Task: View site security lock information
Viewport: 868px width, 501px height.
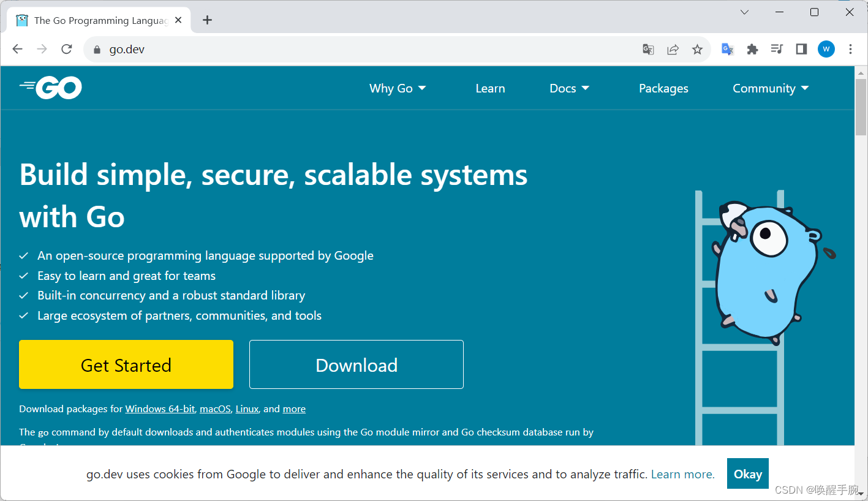Action: tap(96, 50)
